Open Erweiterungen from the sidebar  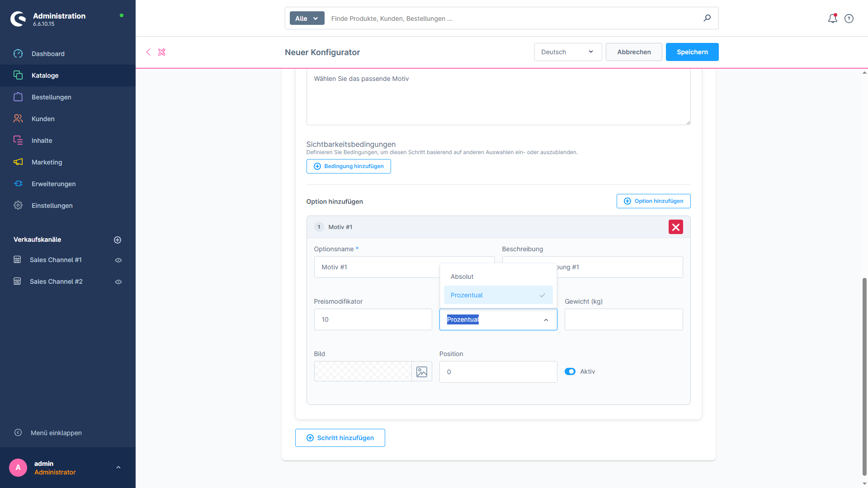[68, 184]
